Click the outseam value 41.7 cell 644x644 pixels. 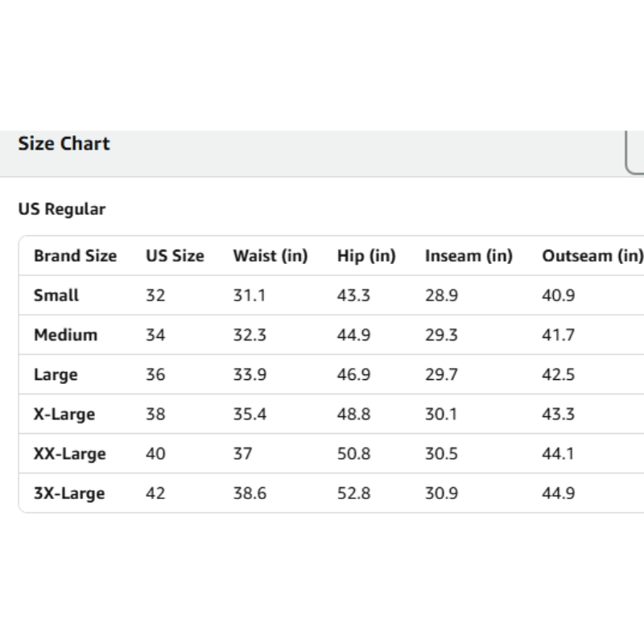[558, 335]
